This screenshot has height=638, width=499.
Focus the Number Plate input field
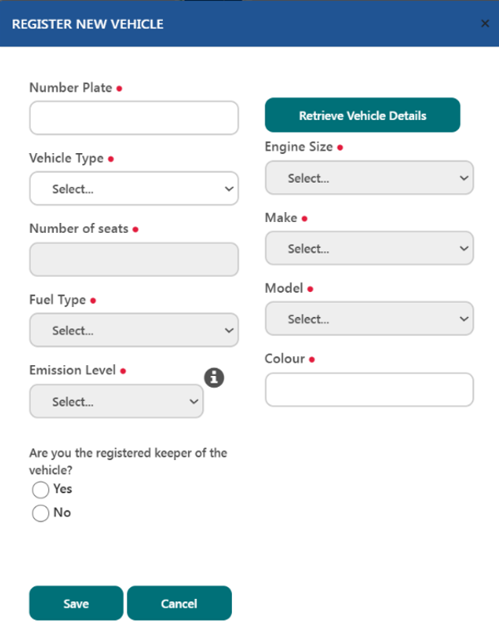134,118
